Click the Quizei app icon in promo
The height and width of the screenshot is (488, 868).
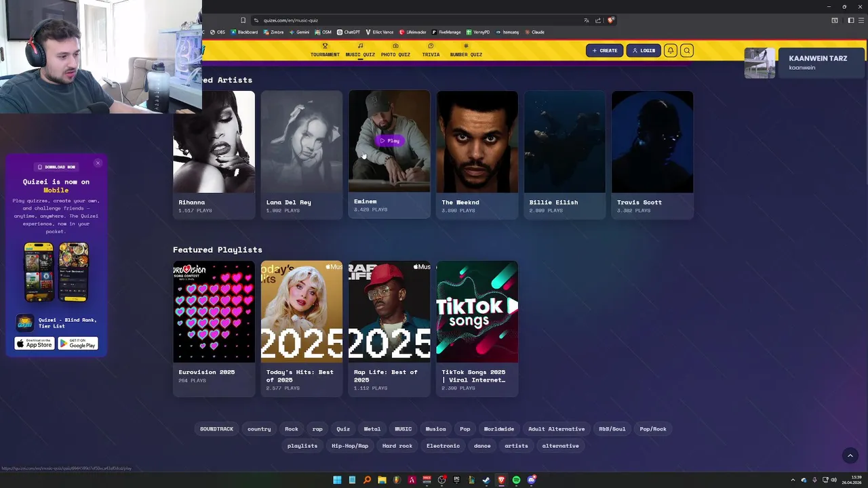pos(25,323)
